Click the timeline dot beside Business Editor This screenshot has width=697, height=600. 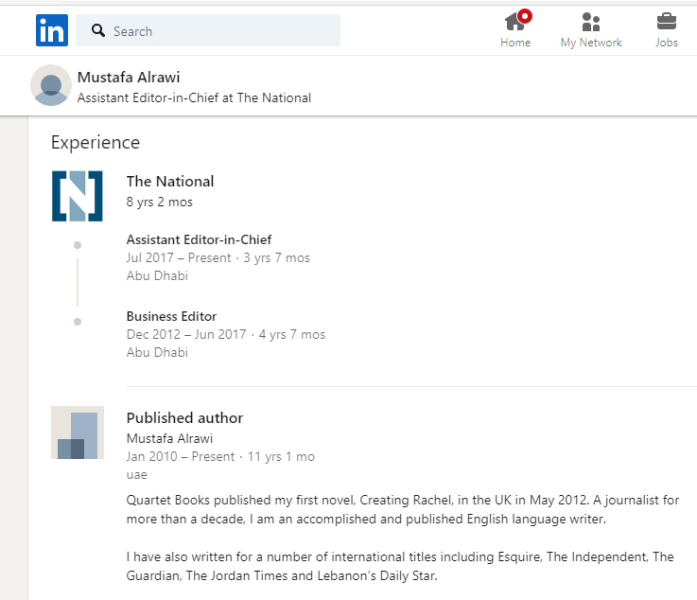point(77,322)
